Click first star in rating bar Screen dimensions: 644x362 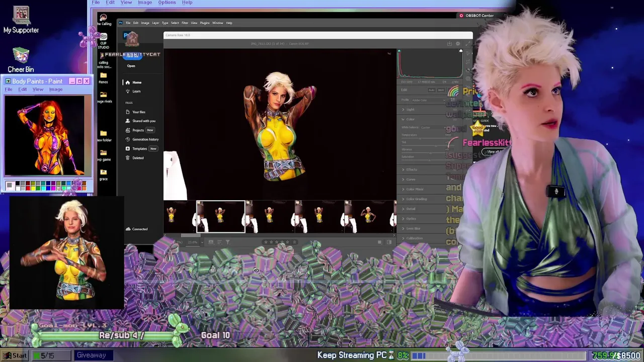pos(266,242)
